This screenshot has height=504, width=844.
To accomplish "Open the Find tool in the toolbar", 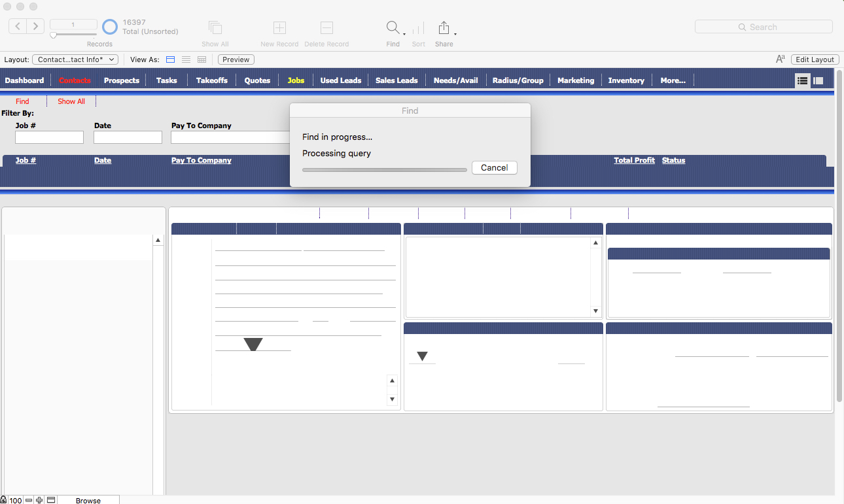I will pos(391,28).
